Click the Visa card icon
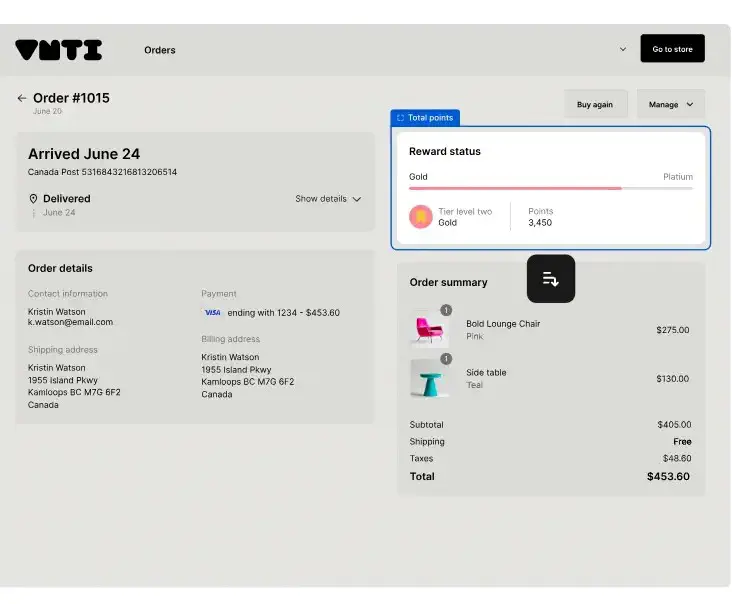Viewport: 732px width, 604px height. click(212, 312)
